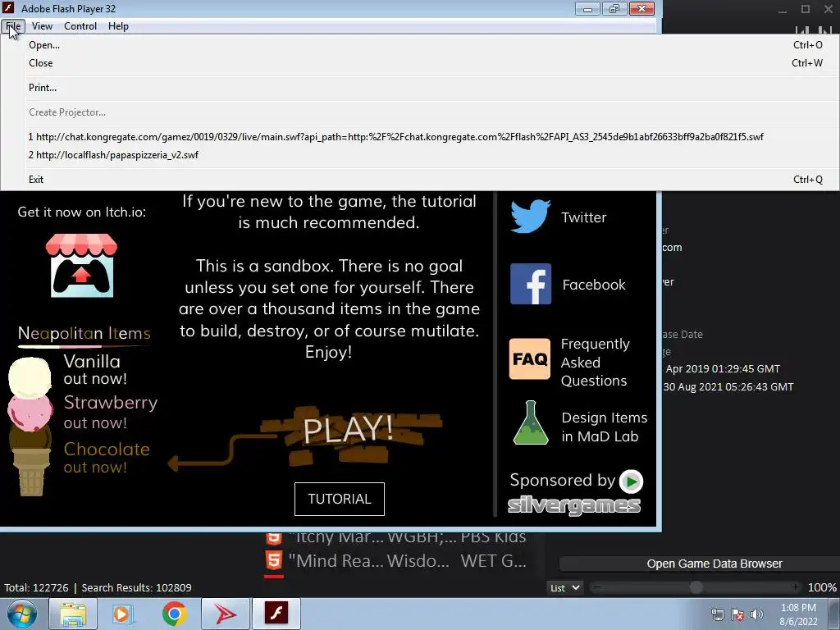Click the PLAY! button
The image size is (840, 630).
point(348,430)
